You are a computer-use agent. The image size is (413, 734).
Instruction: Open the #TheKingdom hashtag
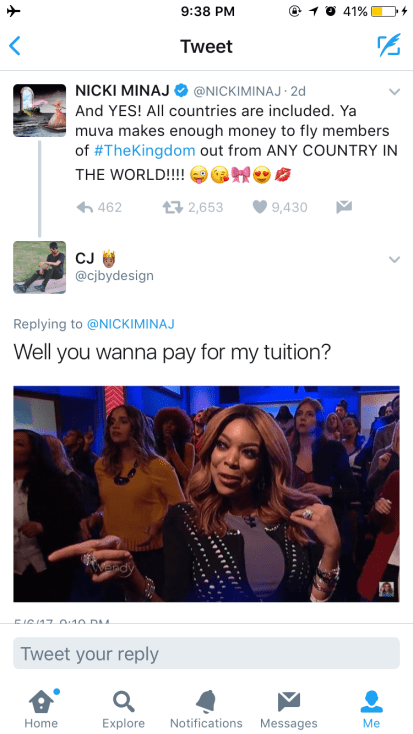[144, 151]
